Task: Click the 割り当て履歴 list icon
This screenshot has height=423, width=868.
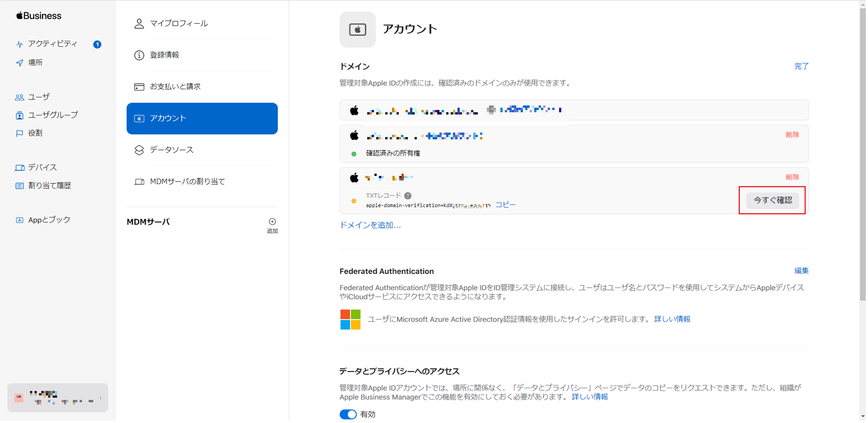Action: (20, 186)
